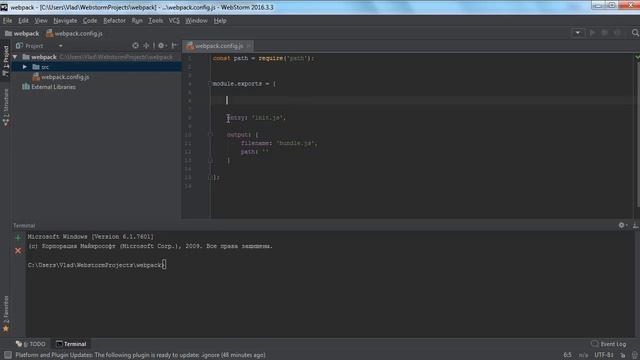Click the fold marker at module.exports line
Screen dimensions: 640x360
pos(211,84)
